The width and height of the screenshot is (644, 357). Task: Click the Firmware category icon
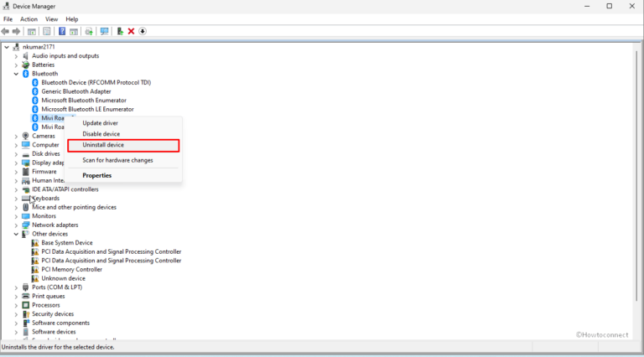(25, 172)
